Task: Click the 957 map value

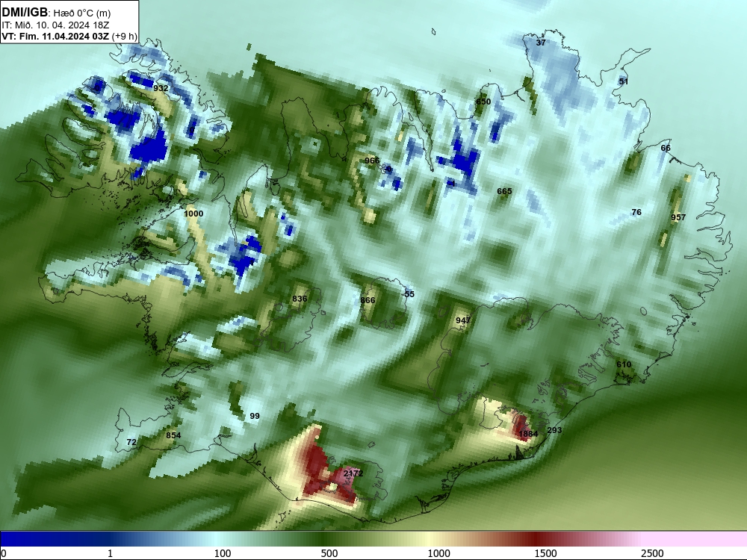Action: [678, 217]
